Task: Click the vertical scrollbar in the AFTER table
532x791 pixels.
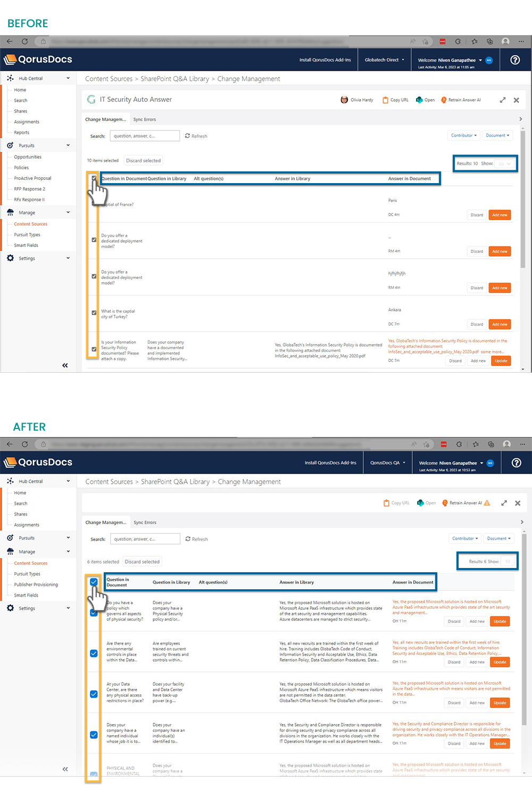Action: pyautogui.click(x=525, y=629)
